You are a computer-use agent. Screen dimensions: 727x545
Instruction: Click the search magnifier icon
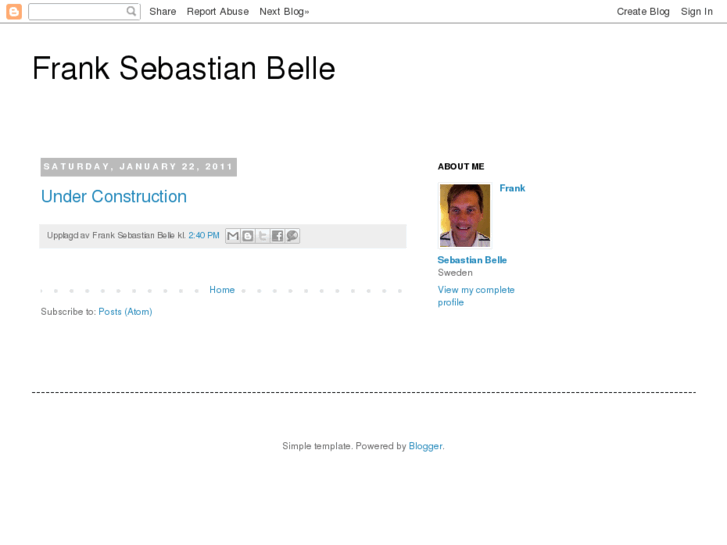(x=132, y=12)
